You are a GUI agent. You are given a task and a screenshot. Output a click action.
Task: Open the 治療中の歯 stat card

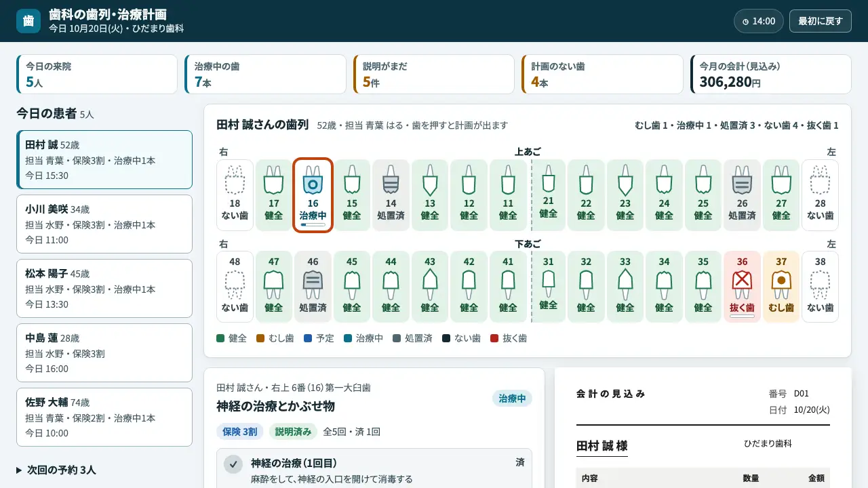coord(266,75)
